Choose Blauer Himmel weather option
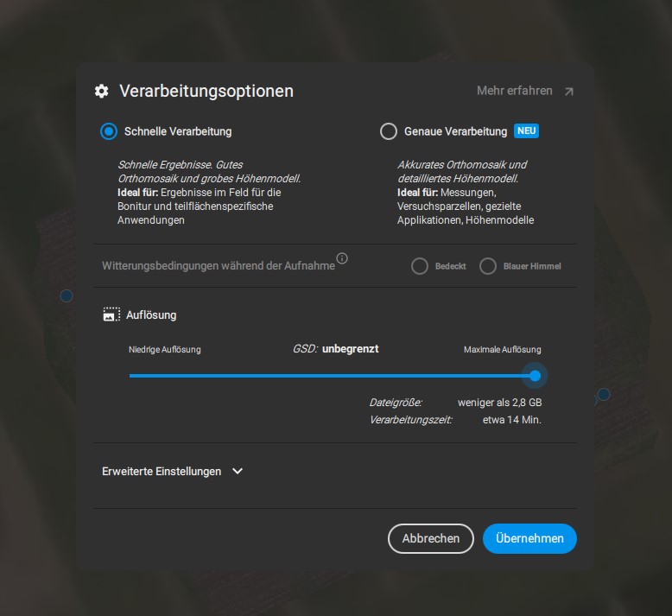672x616 pixels. (x=488, y=266)
